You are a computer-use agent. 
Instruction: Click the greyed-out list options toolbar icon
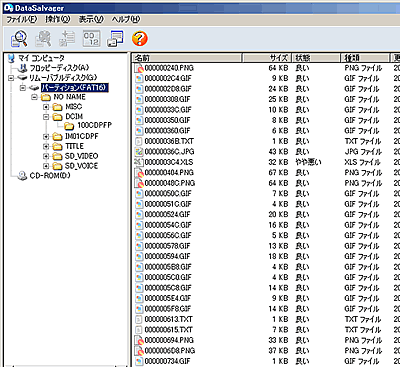[67, 38]
